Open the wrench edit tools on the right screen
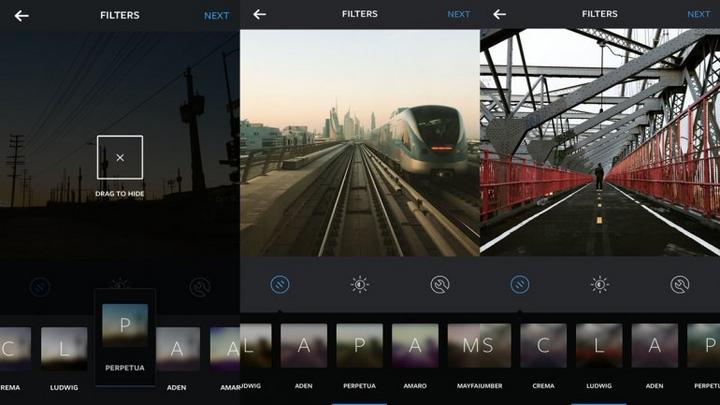Image resolution: width=720 pixels, height=405 pixels. (x=680, y=285)
